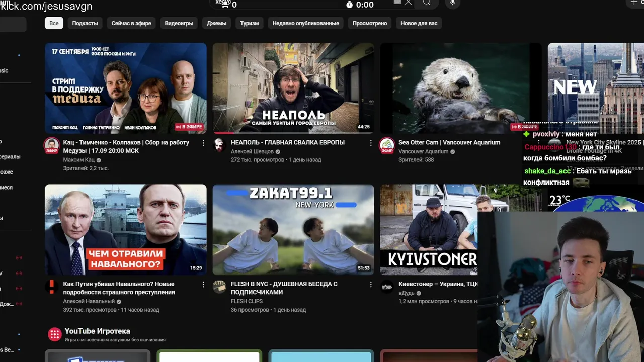The height and width of the screenshot is (362, 644).
Task: Open options menu for Как Путин убивал video
Action: pos(203,285)
